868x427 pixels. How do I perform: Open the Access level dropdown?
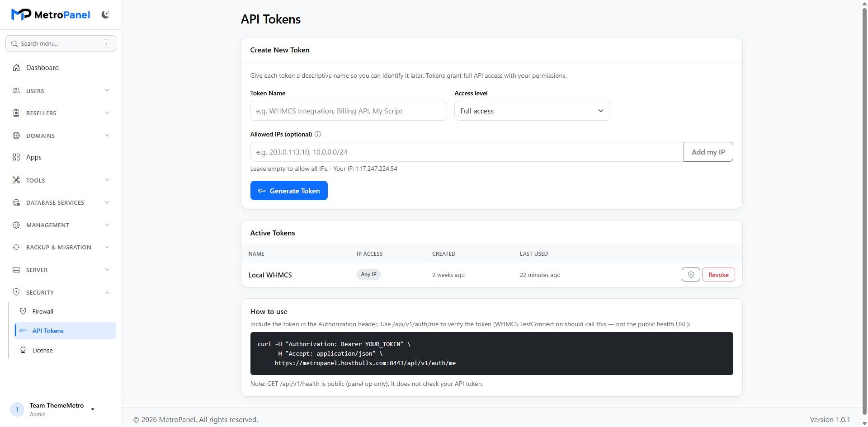(x=532, y=111)
